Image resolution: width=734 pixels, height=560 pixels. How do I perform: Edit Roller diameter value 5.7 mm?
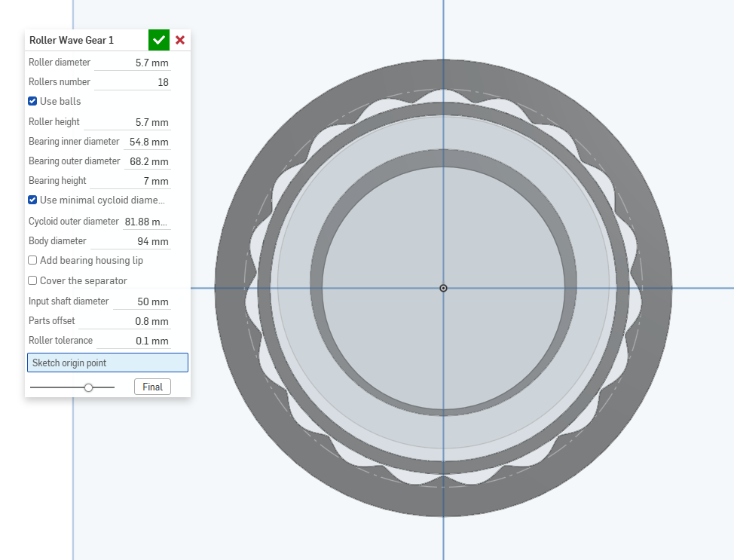click(133, 63)
